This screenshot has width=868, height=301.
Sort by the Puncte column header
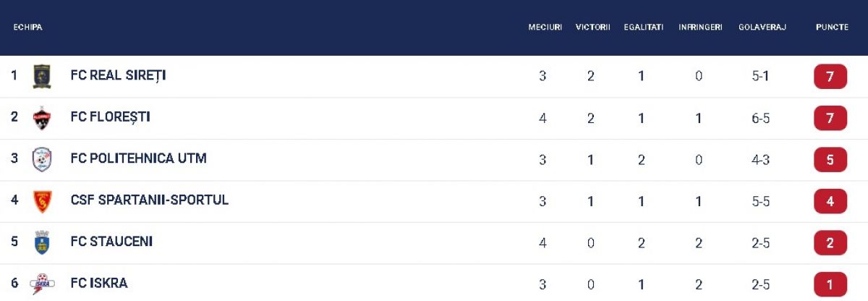pyautogui.click(x=832, y=27)
